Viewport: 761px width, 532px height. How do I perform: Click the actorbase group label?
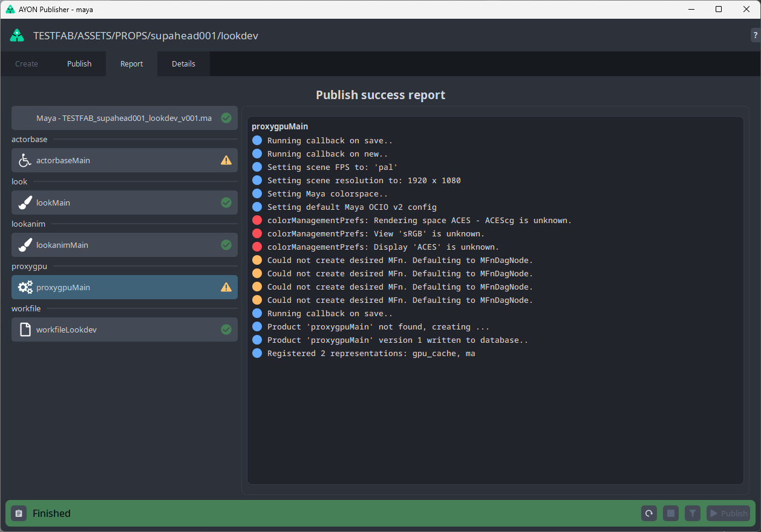pos(29,139)
